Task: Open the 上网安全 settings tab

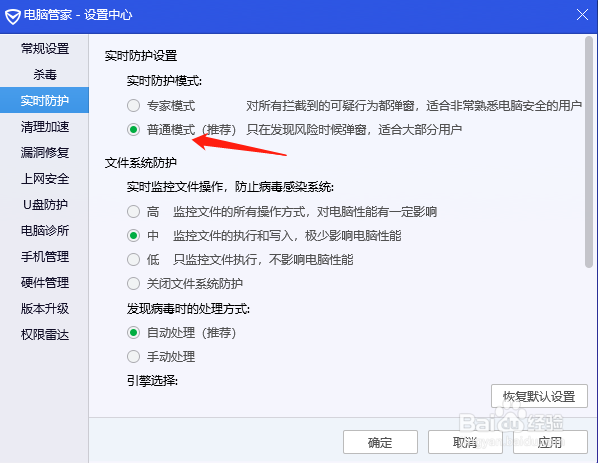Action: pos(45,178)
